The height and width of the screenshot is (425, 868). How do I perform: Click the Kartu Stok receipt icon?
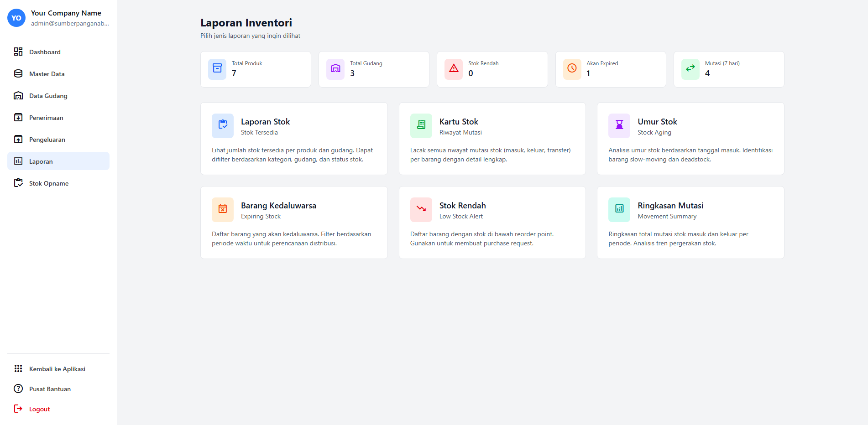[421, 125]
